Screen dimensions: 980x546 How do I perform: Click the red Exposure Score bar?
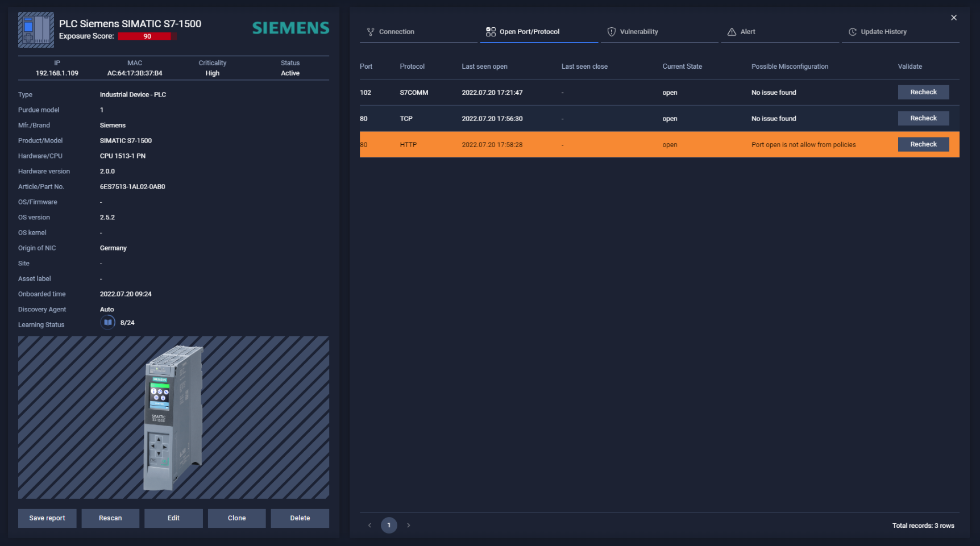(x=147, y=36)
